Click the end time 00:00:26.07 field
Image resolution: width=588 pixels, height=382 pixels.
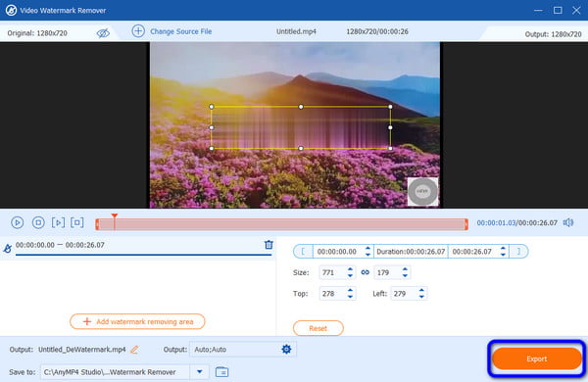pyautogui.click(x=472, y=252)
